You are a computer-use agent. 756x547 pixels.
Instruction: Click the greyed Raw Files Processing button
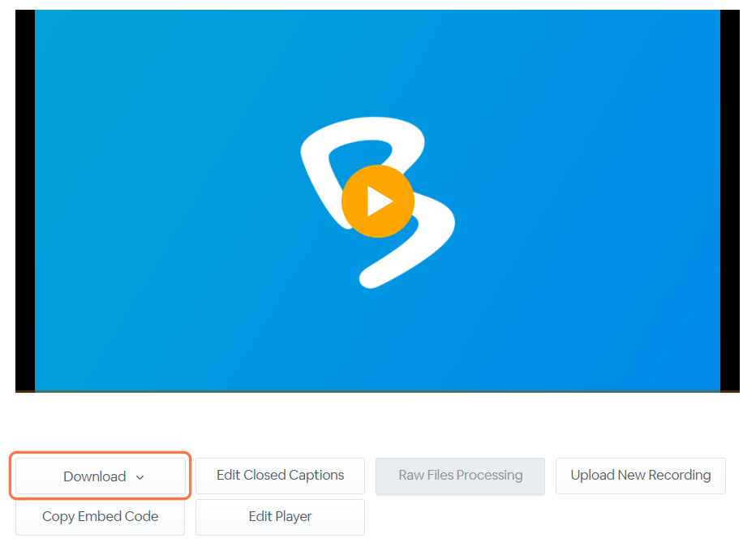(460, 476)
